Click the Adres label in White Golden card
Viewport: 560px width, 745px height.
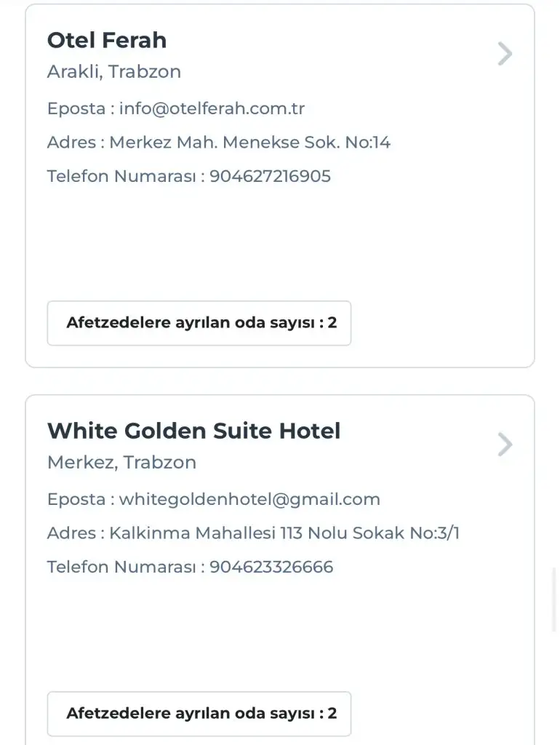pyautogui.click(x=71, y=533)
